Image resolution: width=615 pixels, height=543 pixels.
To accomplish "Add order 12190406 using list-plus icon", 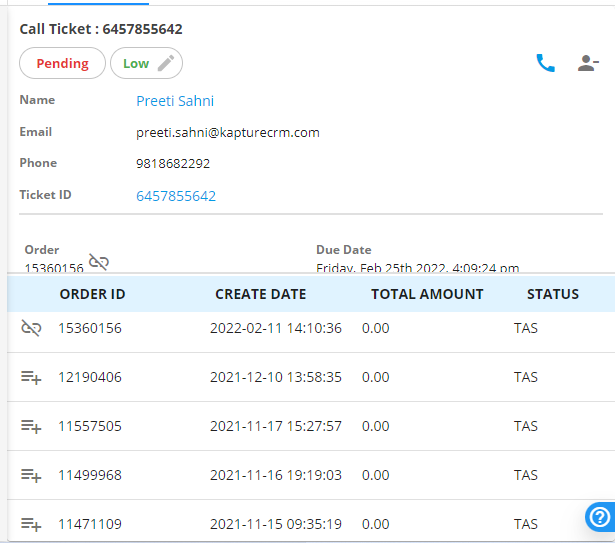I will 31,377.
